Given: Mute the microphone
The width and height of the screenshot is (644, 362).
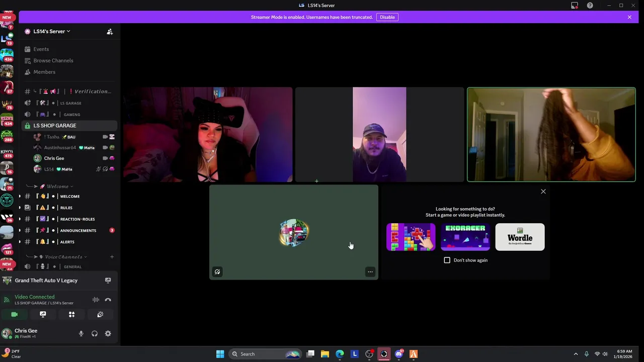Looking at the screenshot, I should 81,334.
